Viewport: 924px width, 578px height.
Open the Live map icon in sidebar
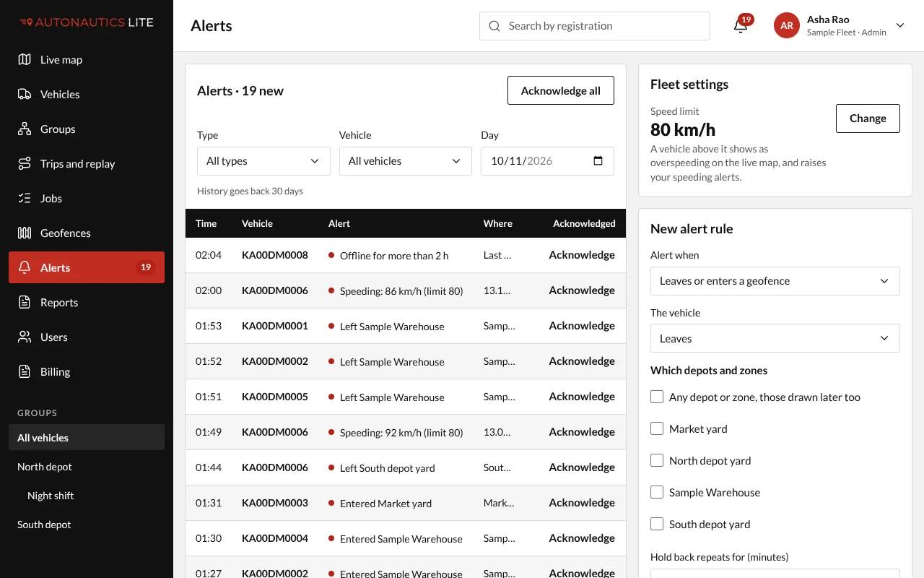coord(25,59)
